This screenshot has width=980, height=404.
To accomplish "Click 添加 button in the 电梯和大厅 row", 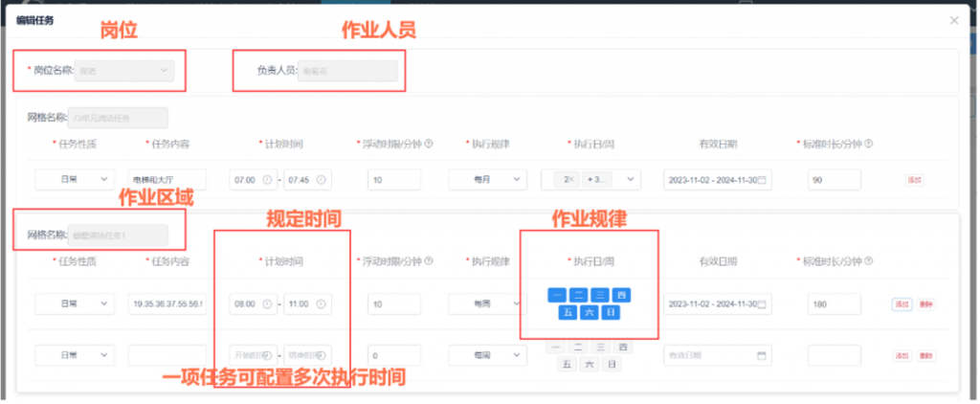I will coord(914,179).
